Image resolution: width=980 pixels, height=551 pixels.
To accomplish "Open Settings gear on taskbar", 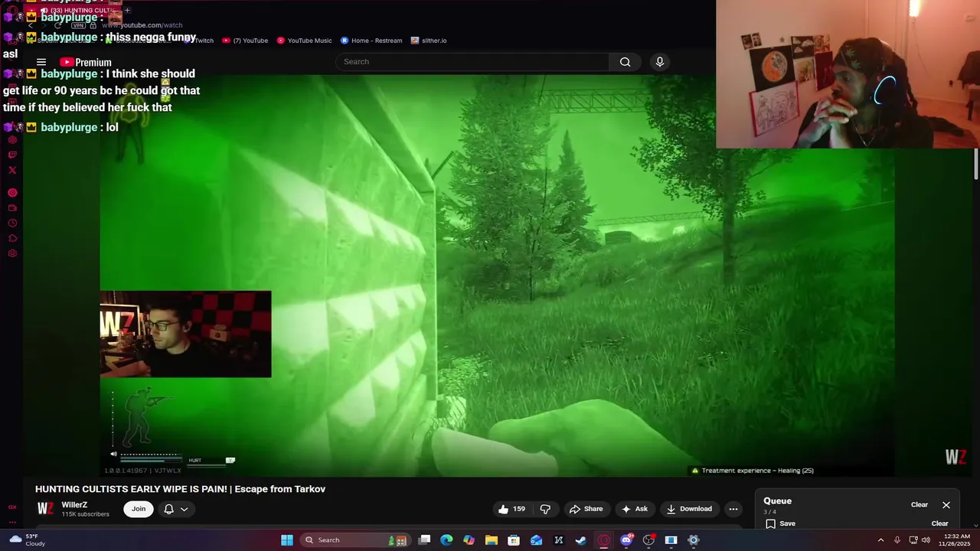I will [x=694, y=540].
